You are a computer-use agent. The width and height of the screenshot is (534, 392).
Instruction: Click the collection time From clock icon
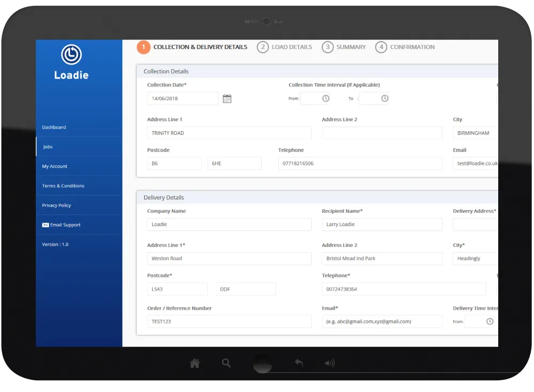(x=326, y=98)
